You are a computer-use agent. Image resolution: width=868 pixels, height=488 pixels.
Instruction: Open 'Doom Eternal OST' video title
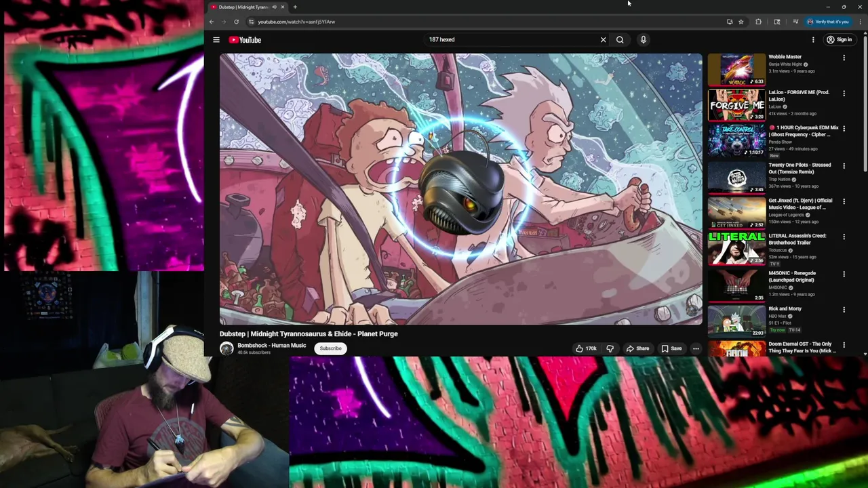click(x=802, y=347)
